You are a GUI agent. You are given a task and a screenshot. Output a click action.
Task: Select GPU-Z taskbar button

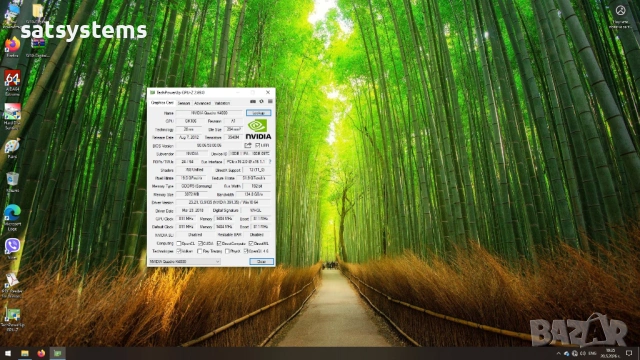[58, 353]
